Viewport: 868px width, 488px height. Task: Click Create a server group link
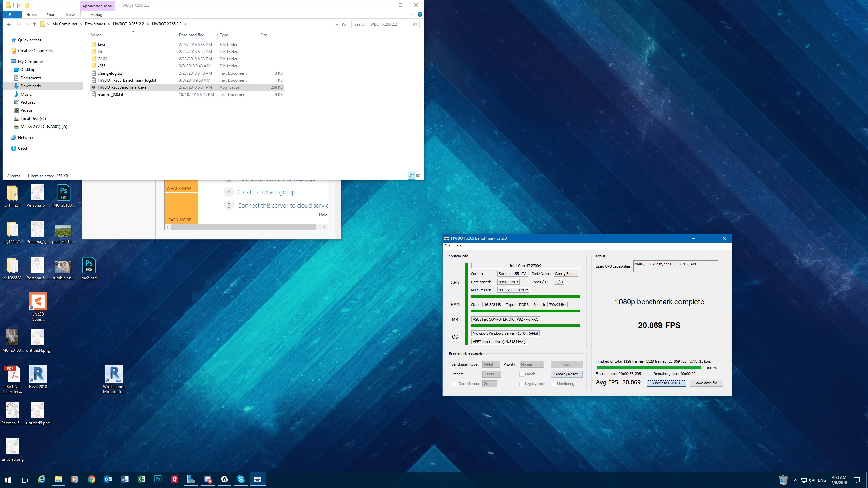coord(266,192)
